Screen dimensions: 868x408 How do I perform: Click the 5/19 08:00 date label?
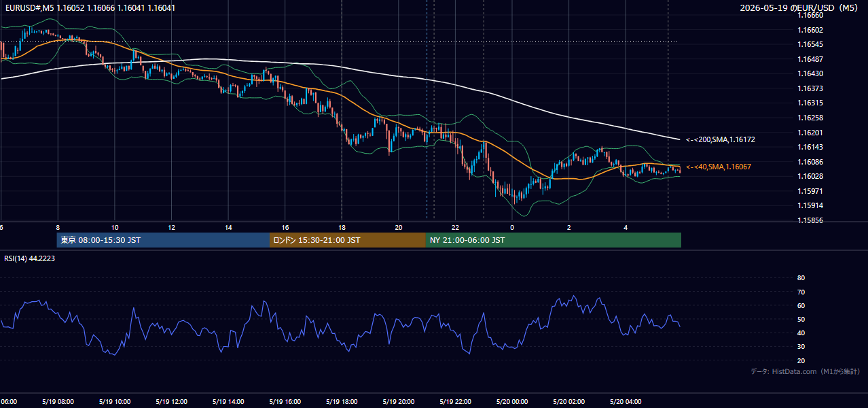(58, 402)
